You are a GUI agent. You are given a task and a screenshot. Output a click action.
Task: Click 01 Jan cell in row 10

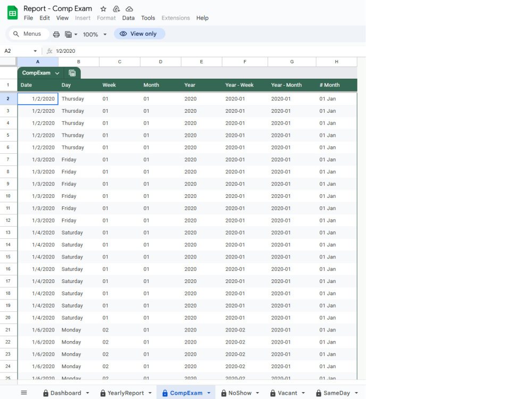(337, 196)
